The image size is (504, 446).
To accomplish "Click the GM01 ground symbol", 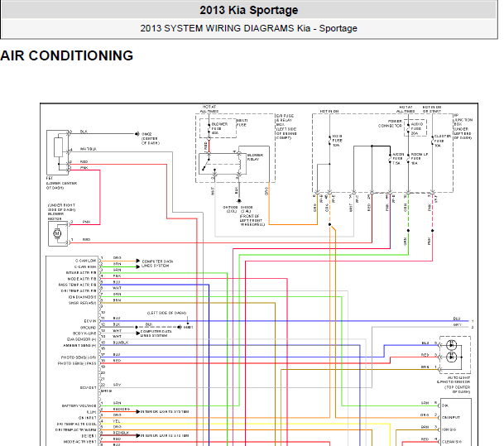I will 180,327.
